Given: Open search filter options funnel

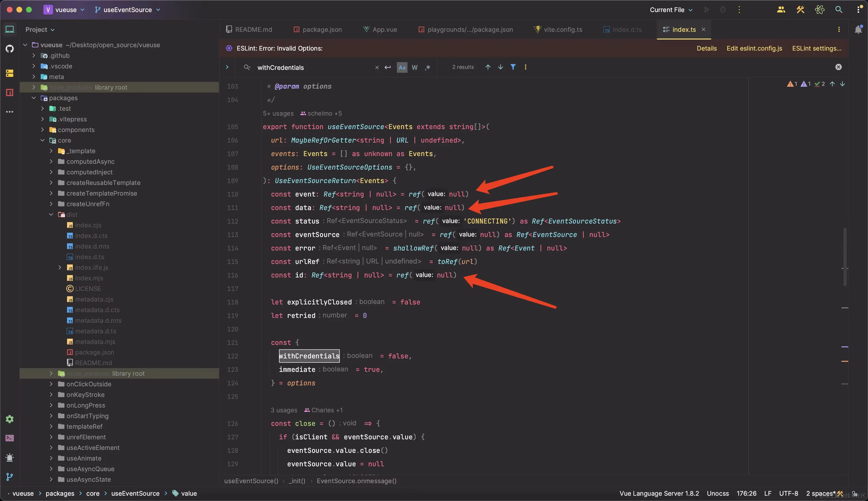Looking at the screenshot, I should pos(513,67).
